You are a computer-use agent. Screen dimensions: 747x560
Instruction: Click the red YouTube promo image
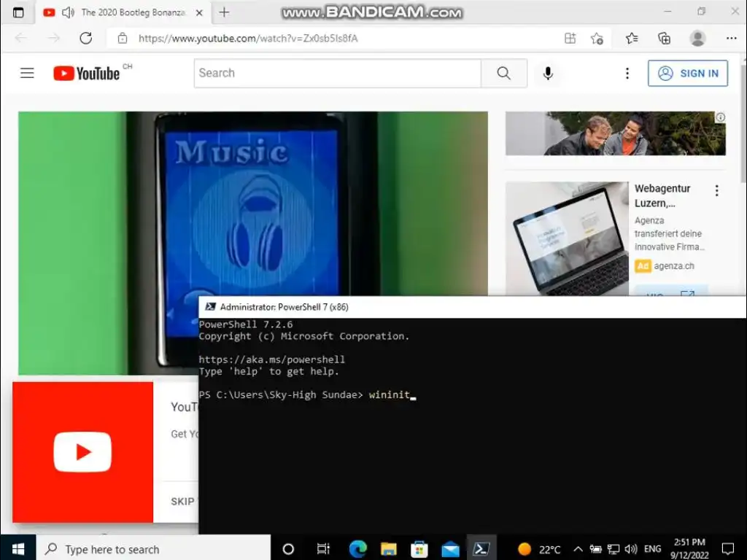83,452
